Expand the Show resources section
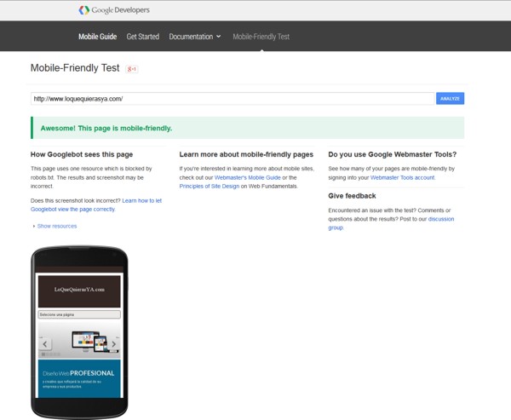This screenshot has width=511, height=420. tap(55, 226)
